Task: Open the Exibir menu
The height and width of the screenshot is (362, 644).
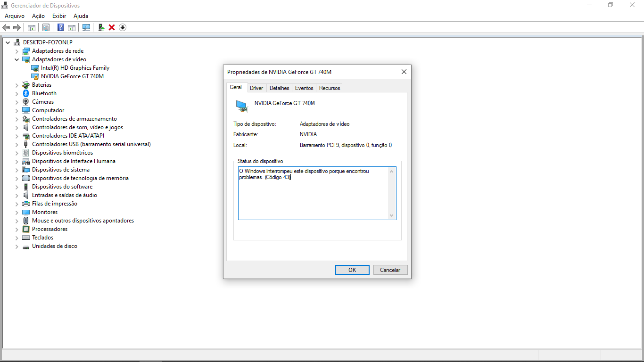Action: tap(59, 16)
